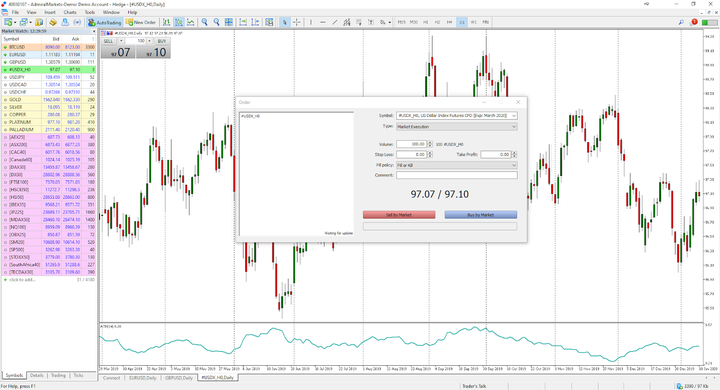Toggle chart auto scroll icon
Image resolution: width=720 pixels, height=390 pixels.
point(243,22)
